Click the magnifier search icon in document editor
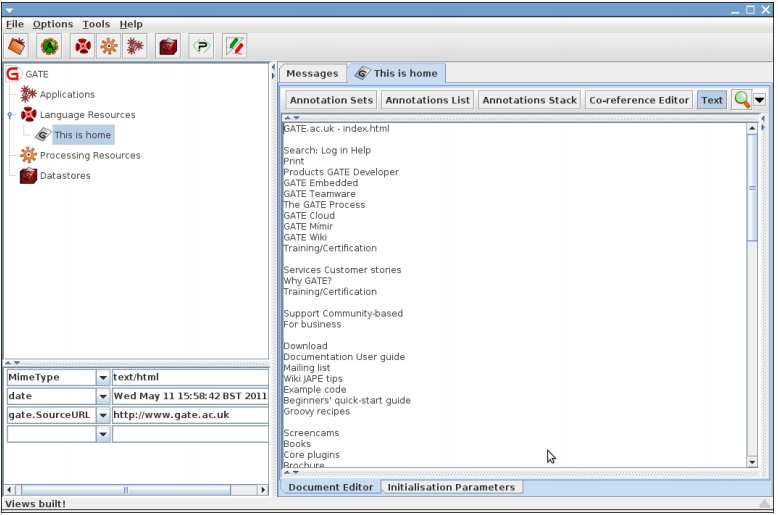The width and height of the screenshot is (778, 515). coord(741,100)
